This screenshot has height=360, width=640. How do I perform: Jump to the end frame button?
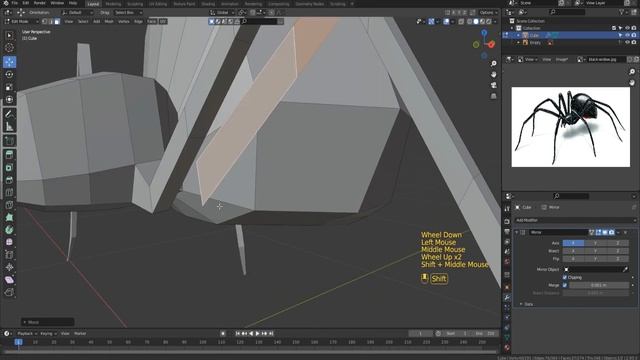click(271, 333)
